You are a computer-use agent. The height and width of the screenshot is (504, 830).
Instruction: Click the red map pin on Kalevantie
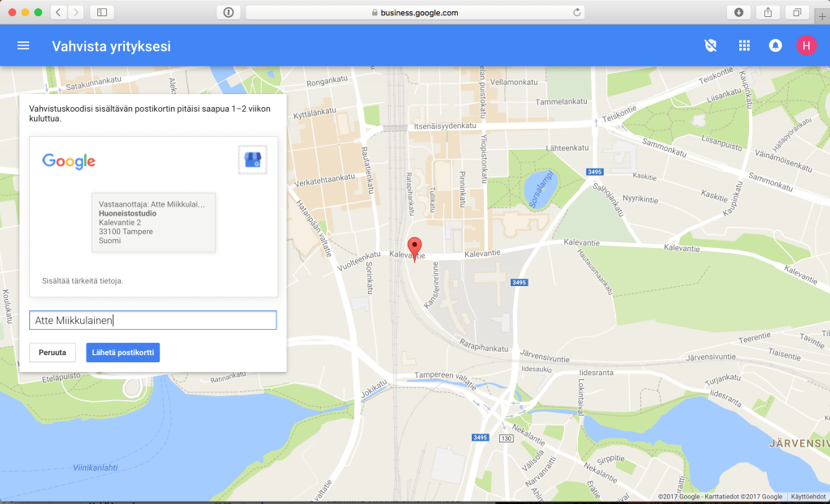(414, 248)
